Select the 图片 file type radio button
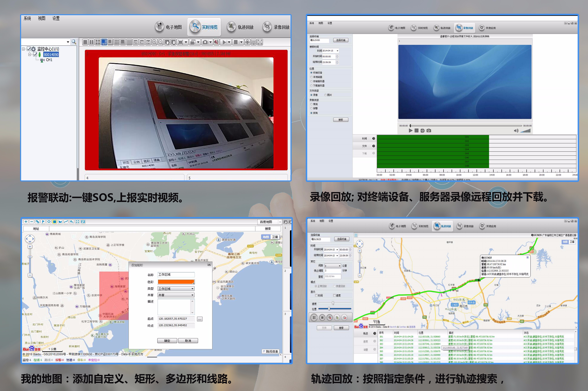588x391 pixels. click(325, 95)
